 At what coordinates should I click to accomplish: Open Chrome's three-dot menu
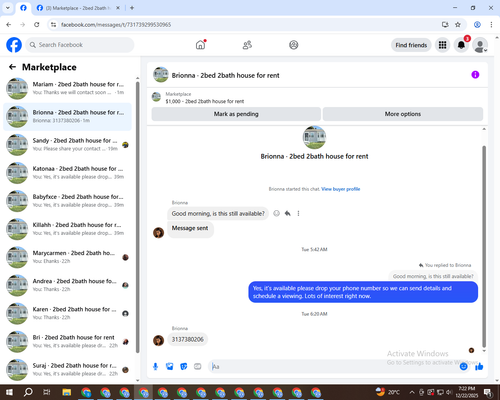[491, 24]
